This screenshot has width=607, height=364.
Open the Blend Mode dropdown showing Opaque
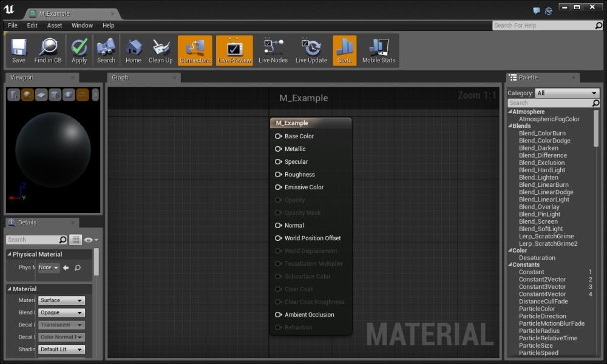point(61,312)
